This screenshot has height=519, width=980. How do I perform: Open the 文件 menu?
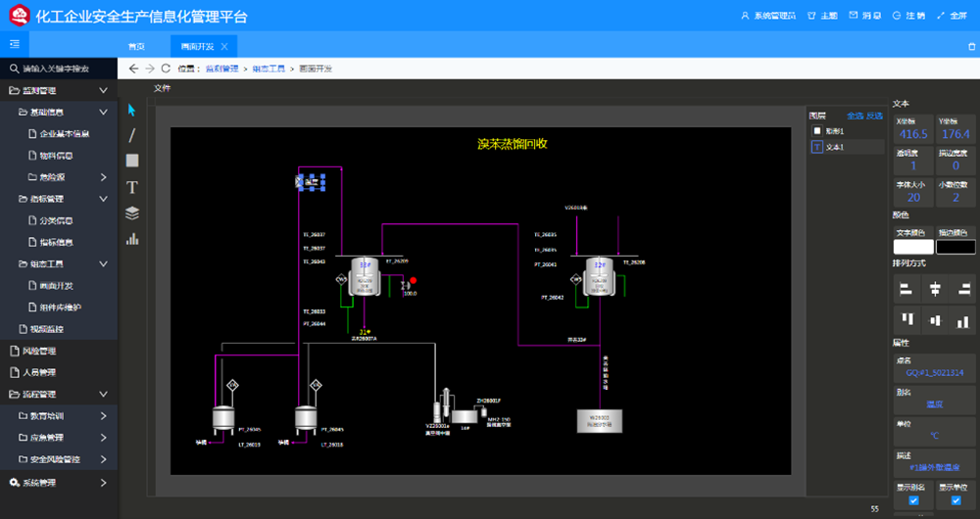[162, 88]
